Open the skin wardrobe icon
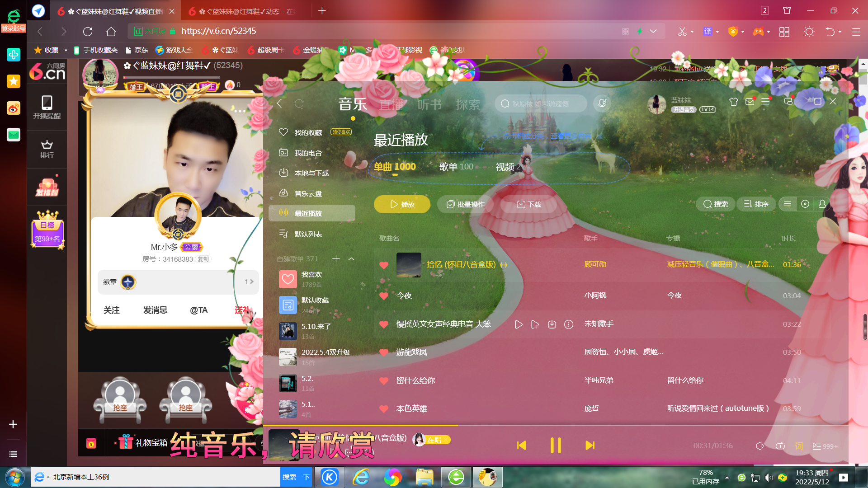 coord(733,102)
